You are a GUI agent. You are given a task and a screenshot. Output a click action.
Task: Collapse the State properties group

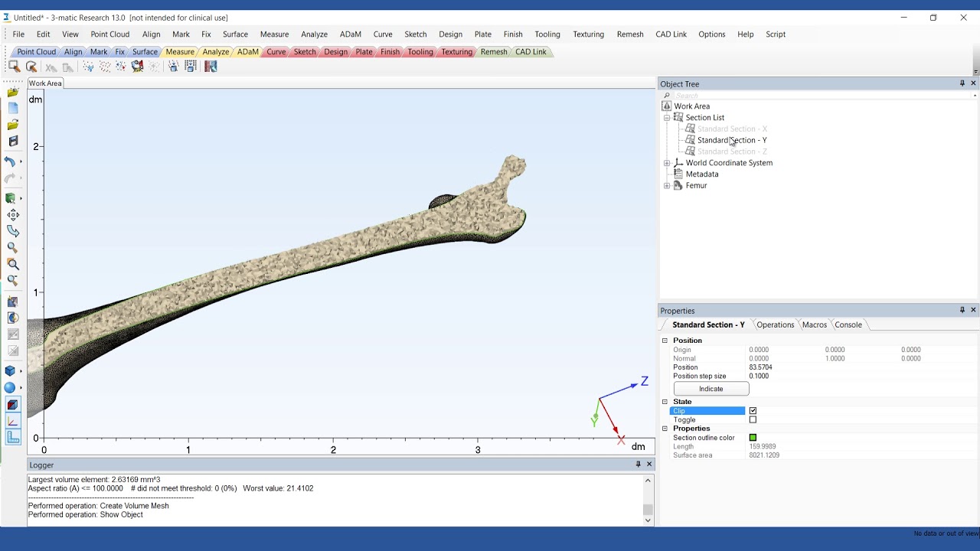click(665, 402)
